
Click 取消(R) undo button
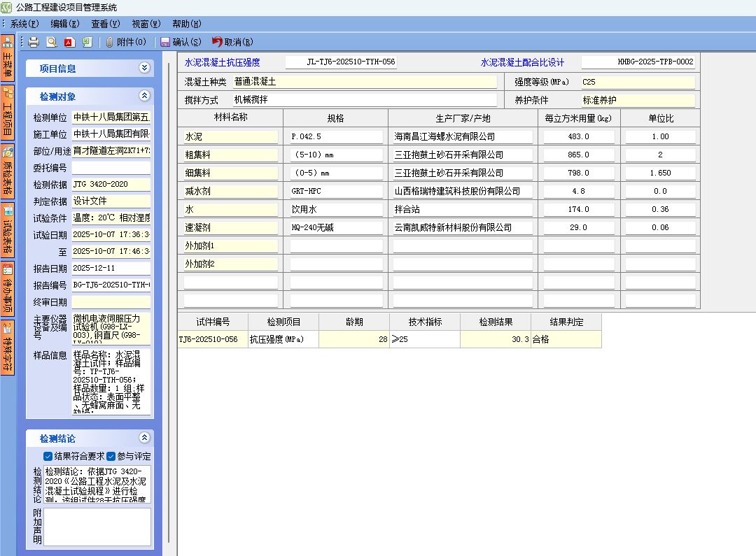tap(233, 42)
